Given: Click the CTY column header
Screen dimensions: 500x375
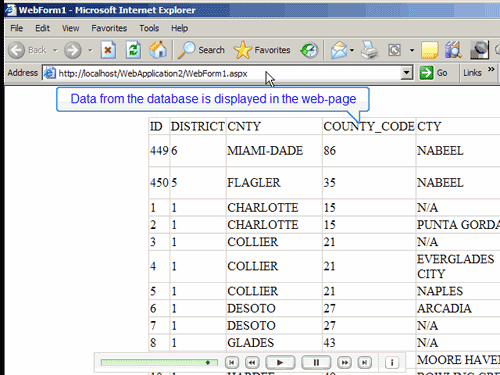Looking at the screenshot, I should point(458,126).
